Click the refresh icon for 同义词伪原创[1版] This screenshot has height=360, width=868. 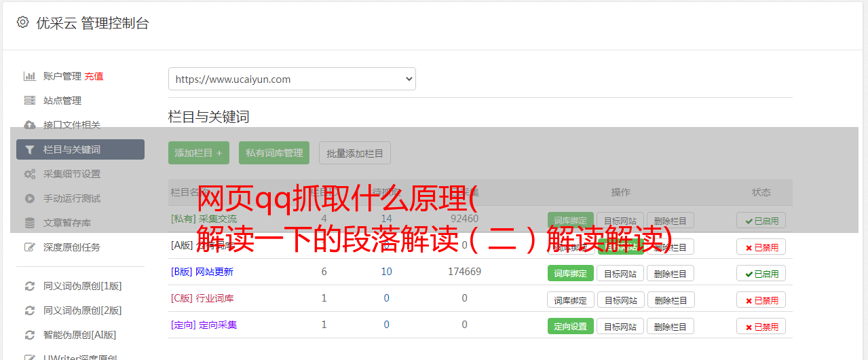pyautogui.click(x=29, y=286)
